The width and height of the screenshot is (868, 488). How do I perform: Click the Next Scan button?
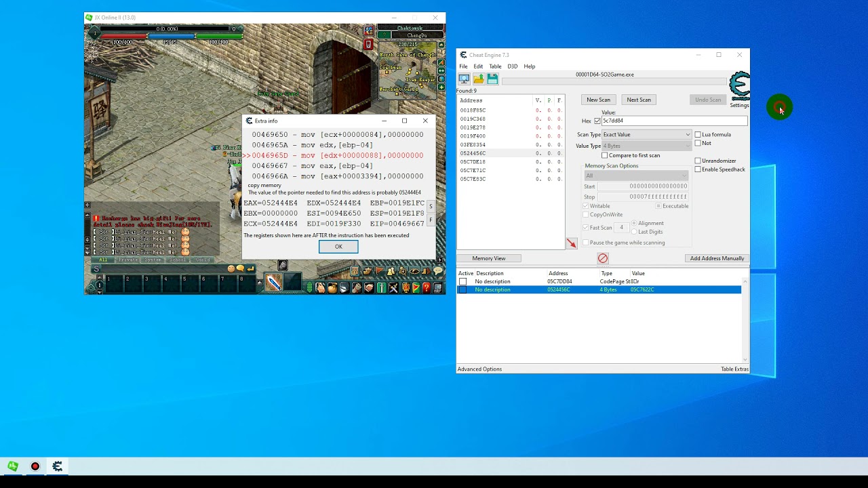(639, 100)
